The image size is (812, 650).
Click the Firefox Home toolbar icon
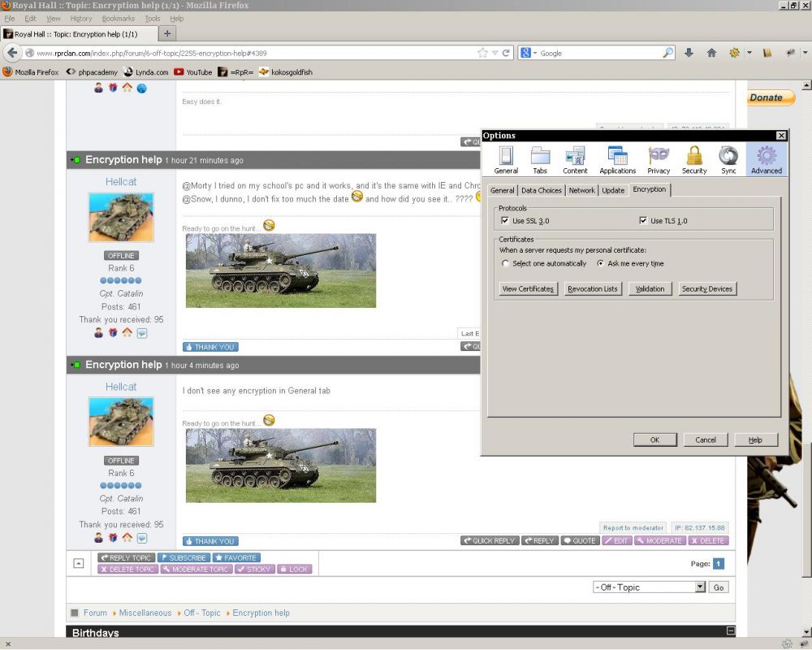click(x=711, y=53)
